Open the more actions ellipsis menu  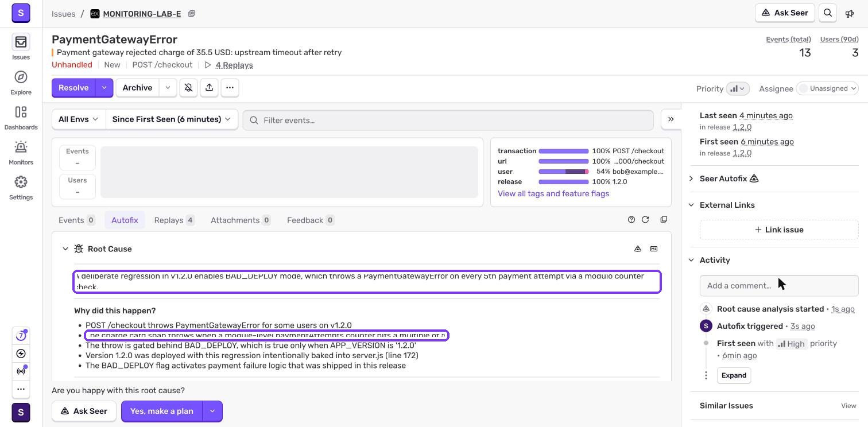(230, 88)
